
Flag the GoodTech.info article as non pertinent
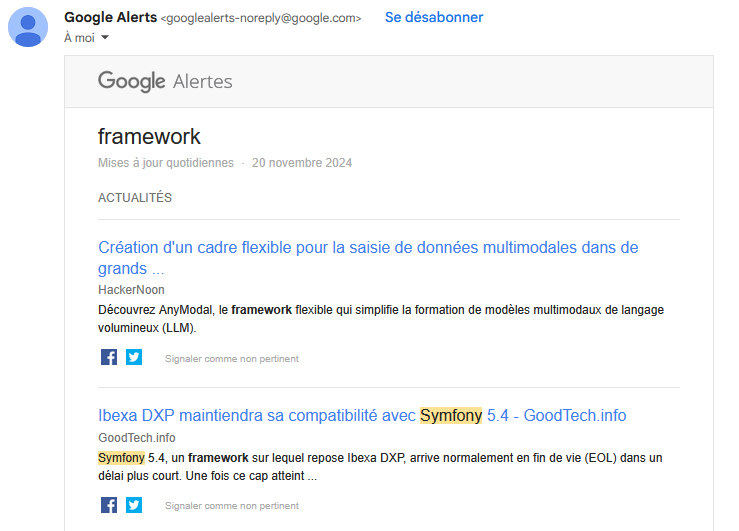231,506
